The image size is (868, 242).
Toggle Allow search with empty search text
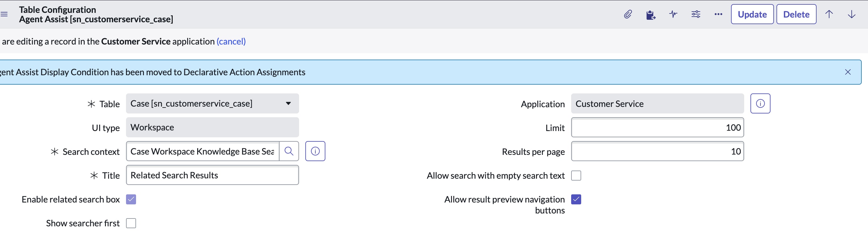point(576,175)
